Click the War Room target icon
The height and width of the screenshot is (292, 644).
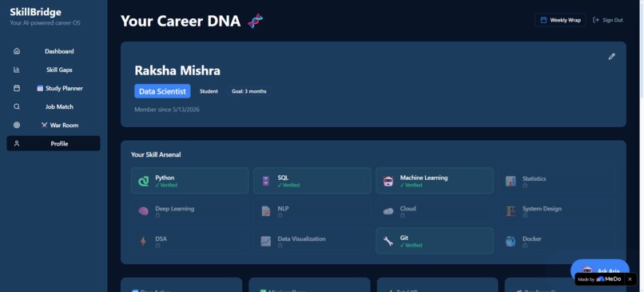pyautogui.click(x=17, y=125)
